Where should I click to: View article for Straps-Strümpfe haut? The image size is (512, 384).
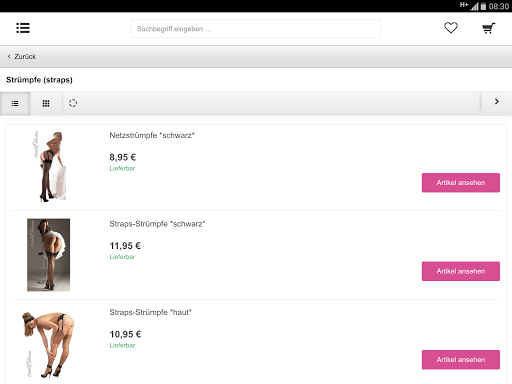[461, 360]
